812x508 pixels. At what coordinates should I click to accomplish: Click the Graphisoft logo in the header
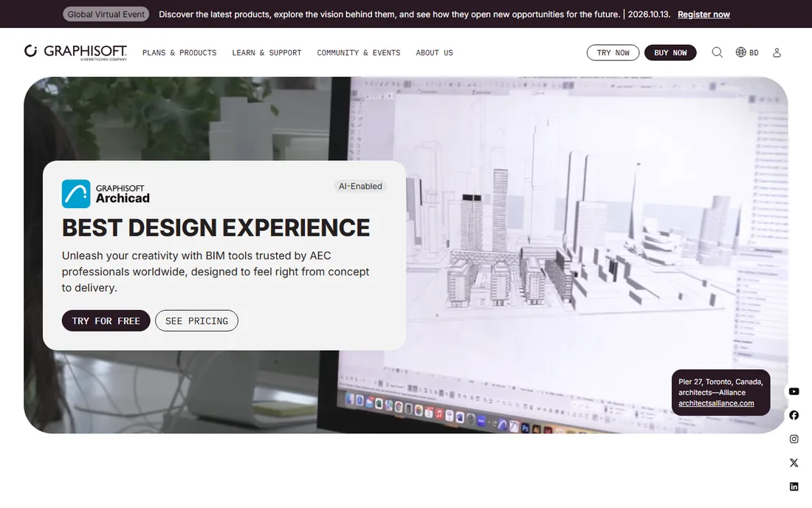pyautogui.click(x=75, y=52)
